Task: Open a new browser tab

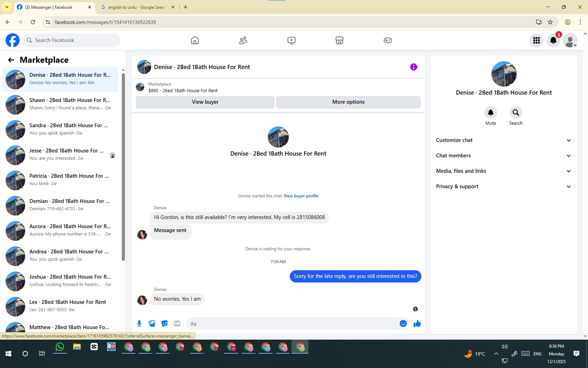Action: click(x=185, y=7)
